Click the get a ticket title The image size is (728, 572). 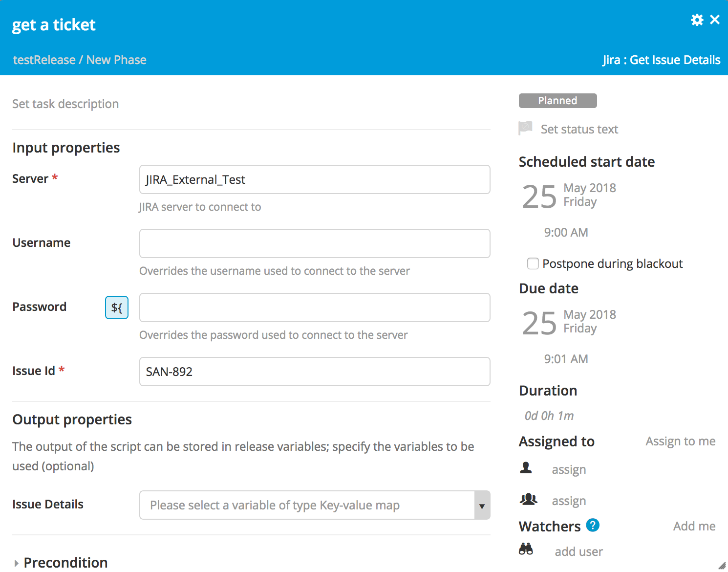(54, 24)
